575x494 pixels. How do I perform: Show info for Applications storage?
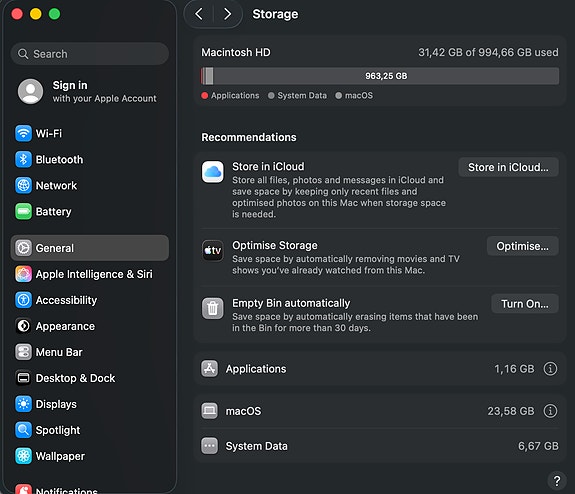550,369
